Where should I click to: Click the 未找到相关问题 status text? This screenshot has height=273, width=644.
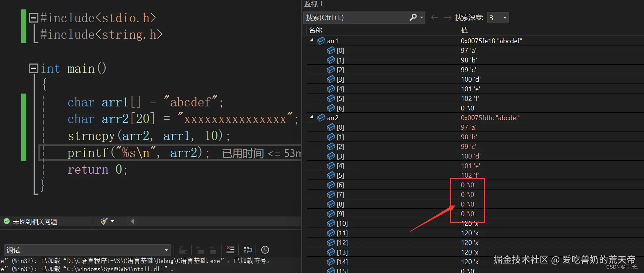point(35,222)
